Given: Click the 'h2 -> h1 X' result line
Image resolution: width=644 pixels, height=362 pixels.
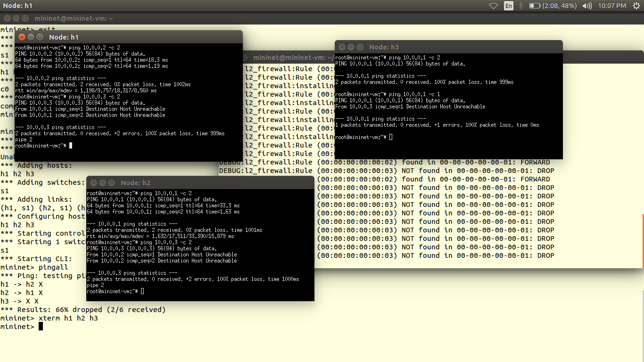Looking at the screenshot, I should tap(22, 293).
